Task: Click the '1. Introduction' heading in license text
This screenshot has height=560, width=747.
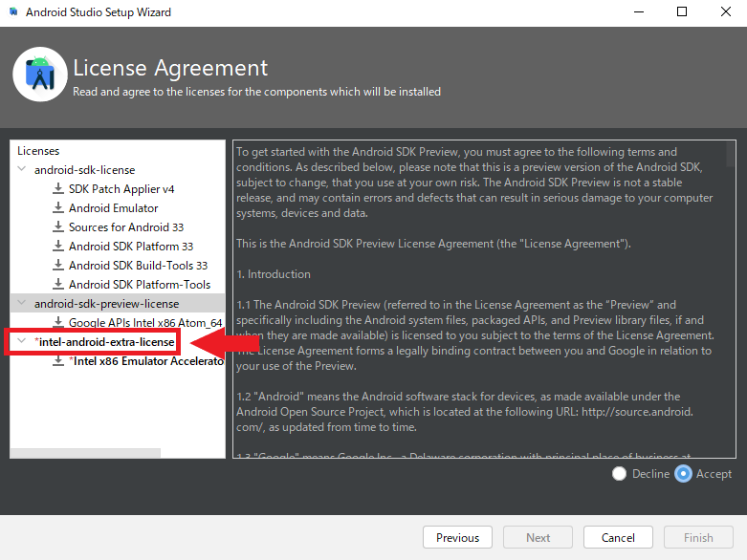Action: [x=274, y=274]
